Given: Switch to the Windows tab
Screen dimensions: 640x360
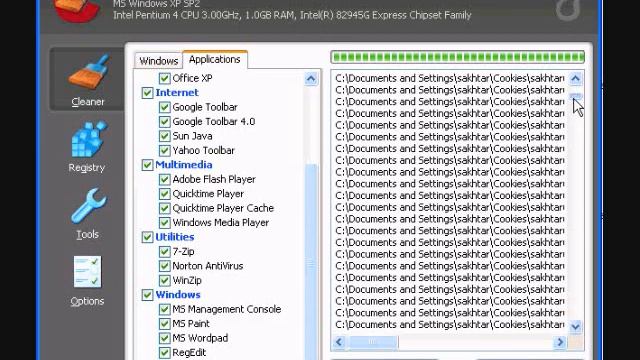Looking at the screenshot, I should (x=158, y=61).
